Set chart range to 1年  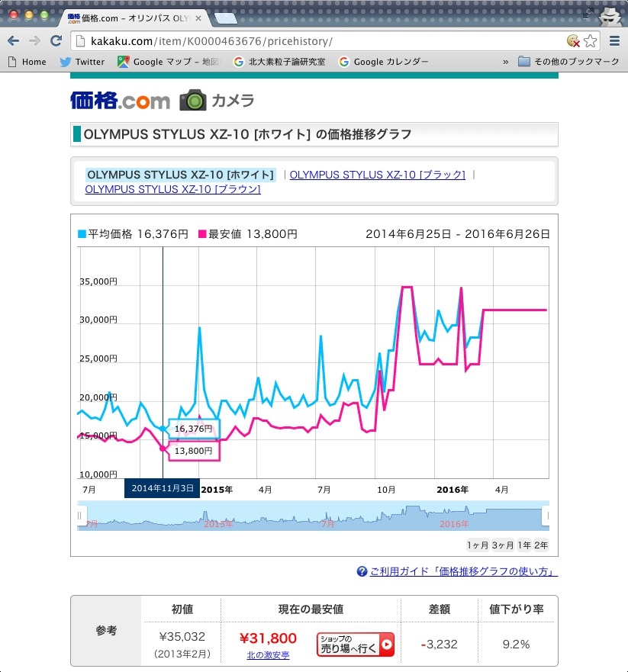pos(524,545)
